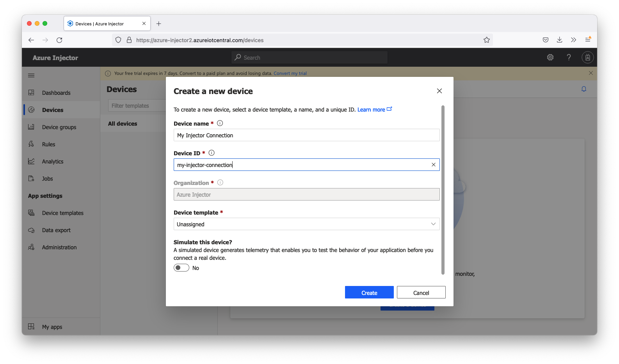Click the Device name info icon
Screen dimensions: 619x364
click(220, 123)
